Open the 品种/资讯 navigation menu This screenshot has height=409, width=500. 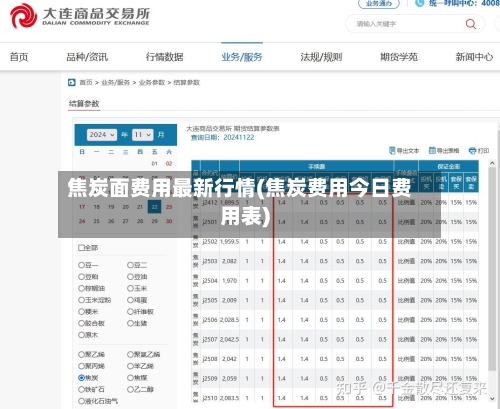(87, 57)
